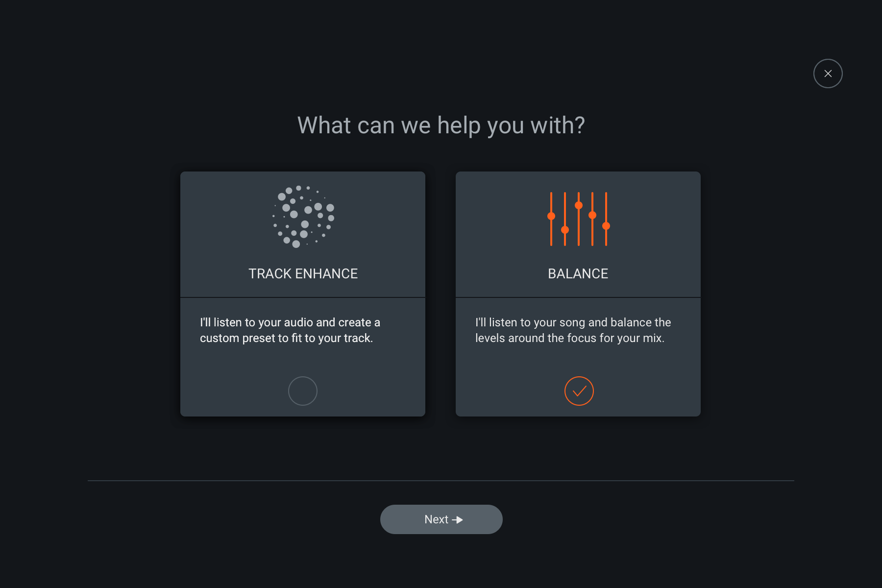Image resolution: width=882 pixels, height=588 pixels.
Task: Click the arrow icon inside Next button
Action: point(458,520)
